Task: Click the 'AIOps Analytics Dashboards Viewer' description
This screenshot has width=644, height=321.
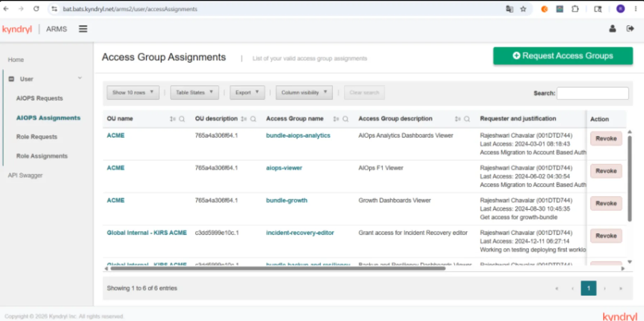Action: pos(406,135)
